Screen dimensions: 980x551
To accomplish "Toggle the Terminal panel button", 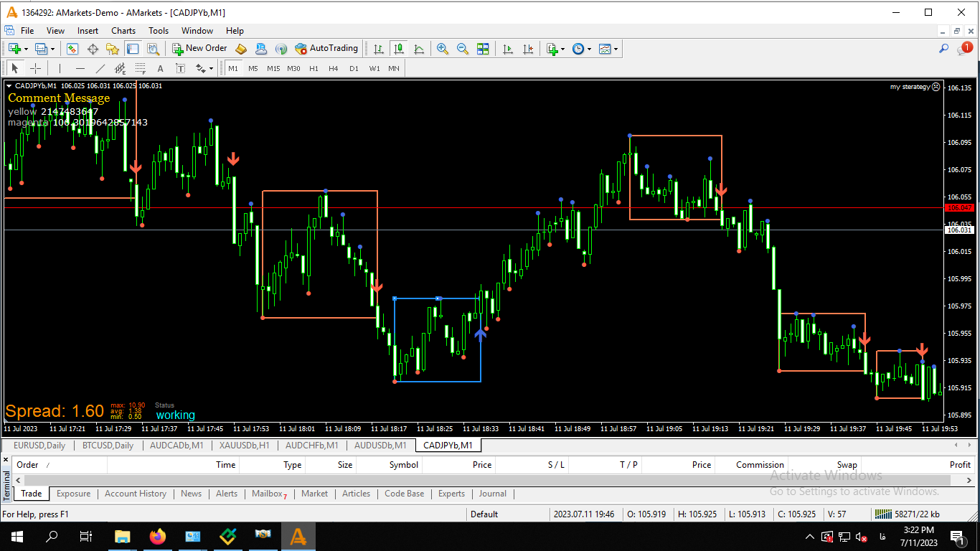I will (133, 49).
